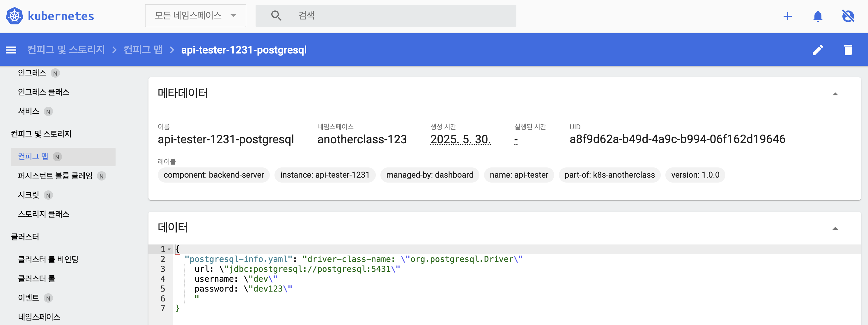Click the N badge beside 이벤트
868x325 pixels.
click(48, 298)
